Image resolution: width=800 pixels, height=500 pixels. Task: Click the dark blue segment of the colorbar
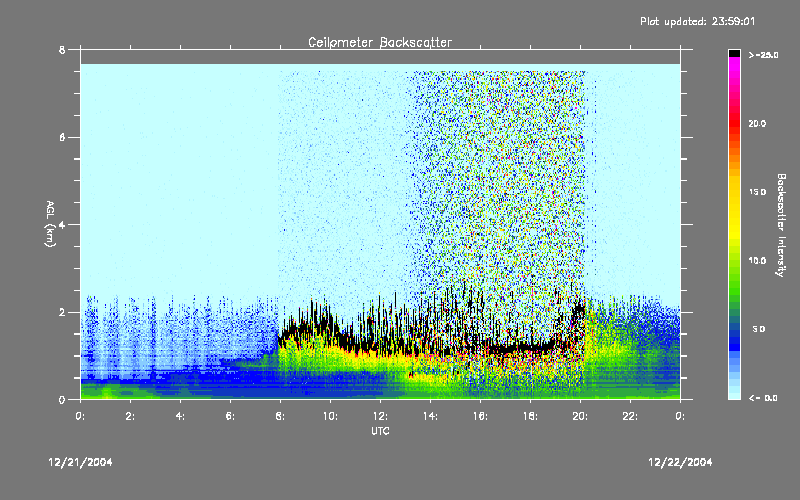[734, 339]
